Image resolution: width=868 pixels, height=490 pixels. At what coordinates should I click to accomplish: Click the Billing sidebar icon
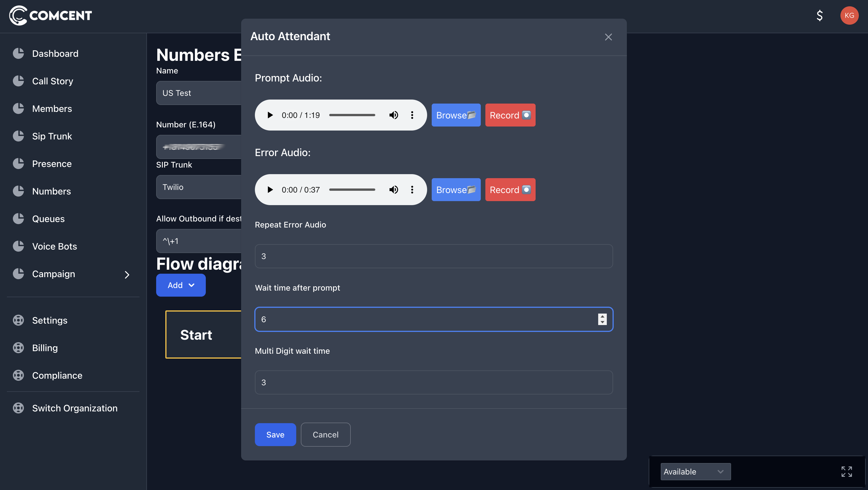[x=19, y=347]
